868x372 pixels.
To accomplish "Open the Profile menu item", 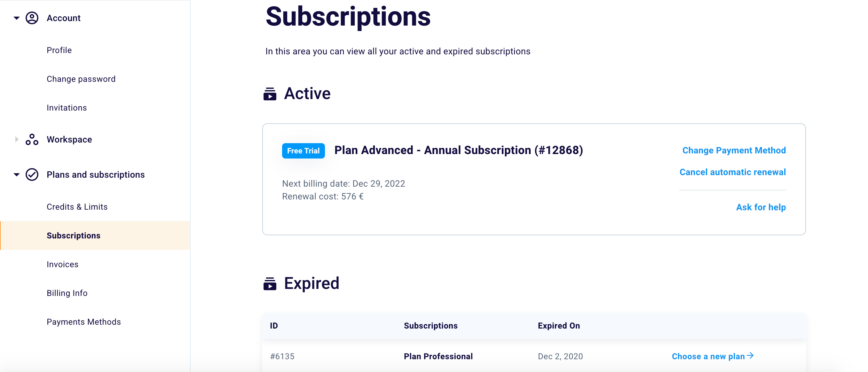I will coord(59,50).
